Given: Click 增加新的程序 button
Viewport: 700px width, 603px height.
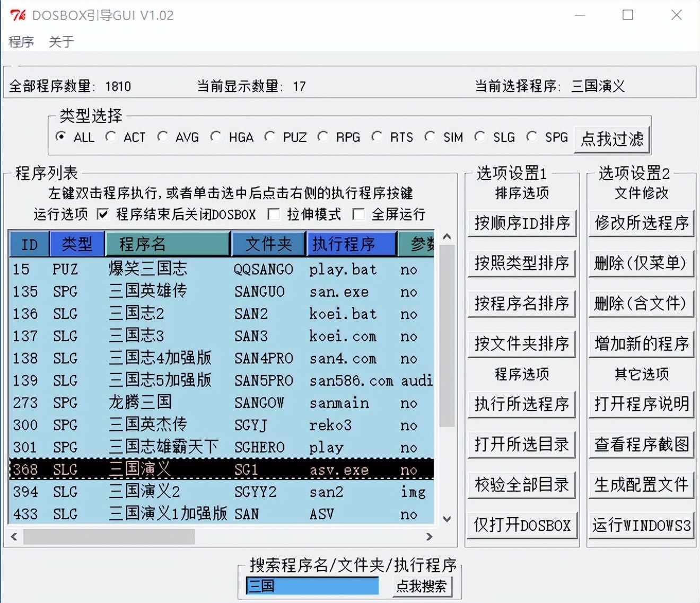Looking at the screenshot, I should [642, 343].
